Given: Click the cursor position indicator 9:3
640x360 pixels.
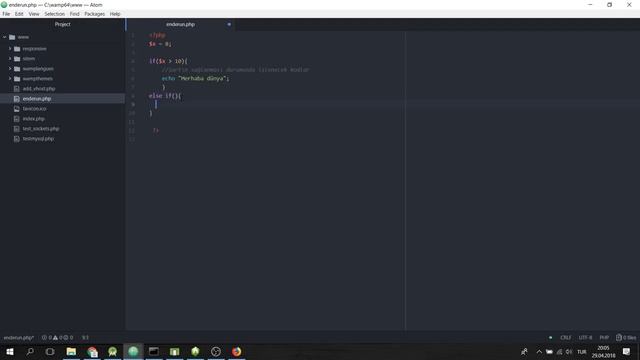Looking at the screenshot, I should tap(85, 338).
